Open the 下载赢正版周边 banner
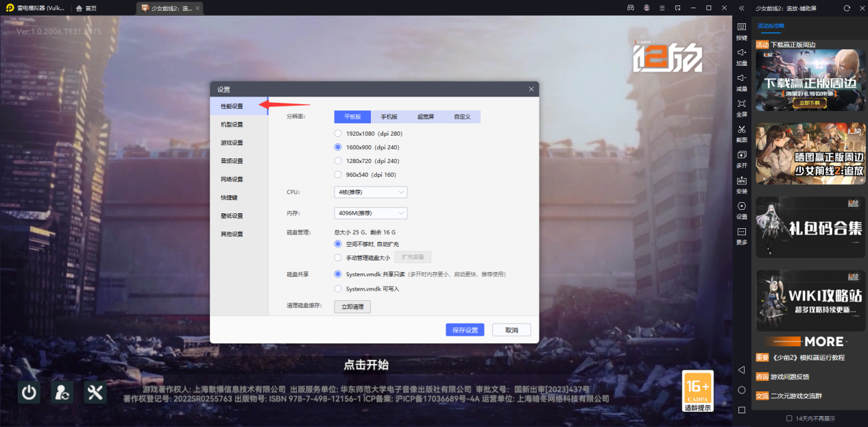868x427 pixels. [810, 80]
